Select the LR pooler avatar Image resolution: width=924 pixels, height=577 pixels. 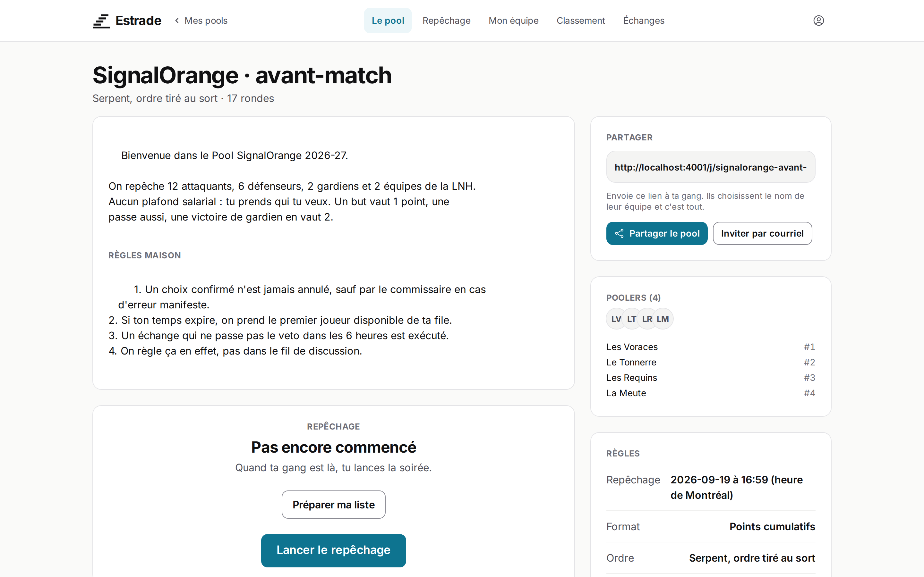pyautogui.click(x=647, y=319)
